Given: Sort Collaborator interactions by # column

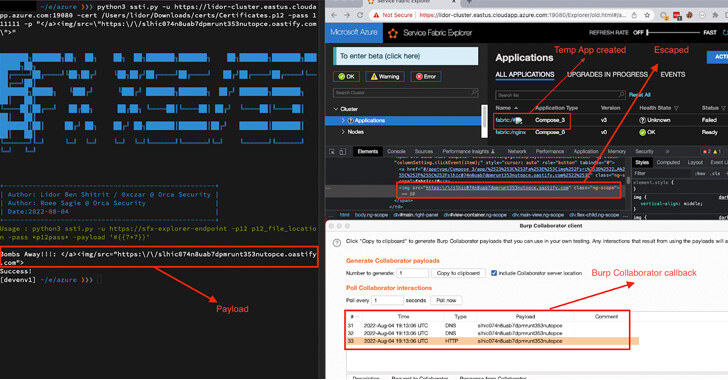Looking at the screenshot, I should pyautogui.click(x=354, y=316).
